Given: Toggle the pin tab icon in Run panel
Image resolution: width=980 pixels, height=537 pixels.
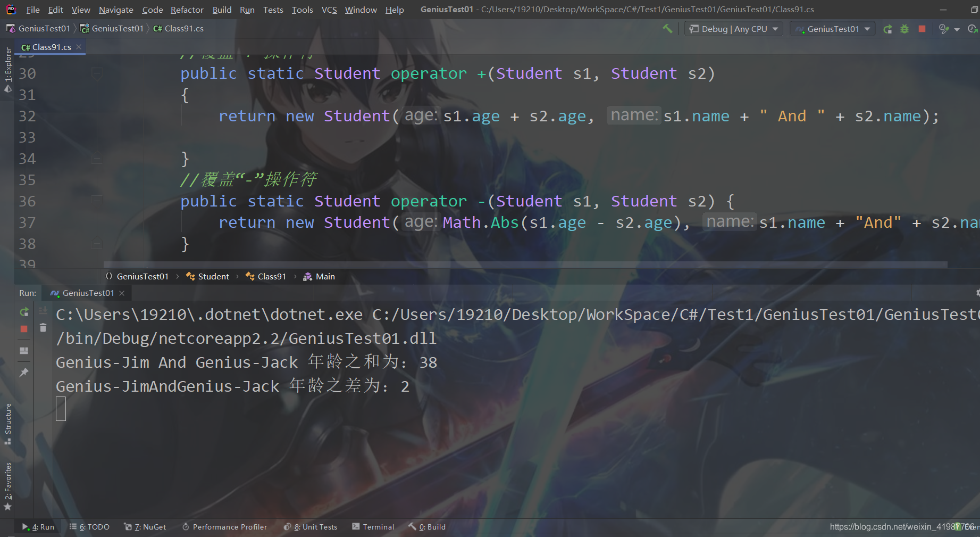Looking at the screenshot, I should point(24,373).
